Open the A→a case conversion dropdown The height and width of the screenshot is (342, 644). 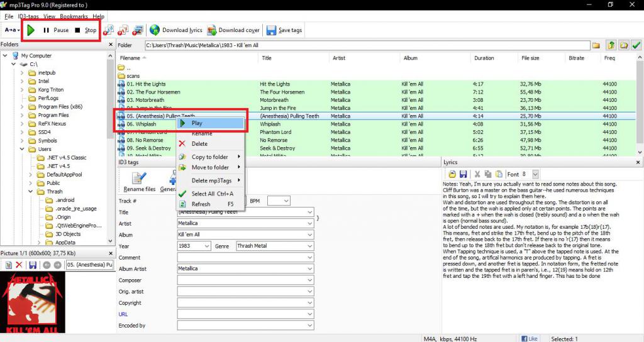(13, 30)
